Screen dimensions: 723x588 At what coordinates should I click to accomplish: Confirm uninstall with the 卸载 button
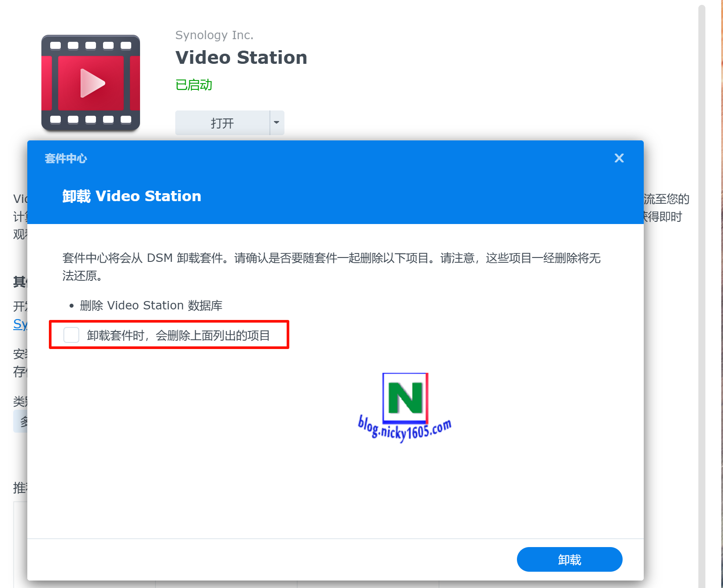click(x=569, y=559)
